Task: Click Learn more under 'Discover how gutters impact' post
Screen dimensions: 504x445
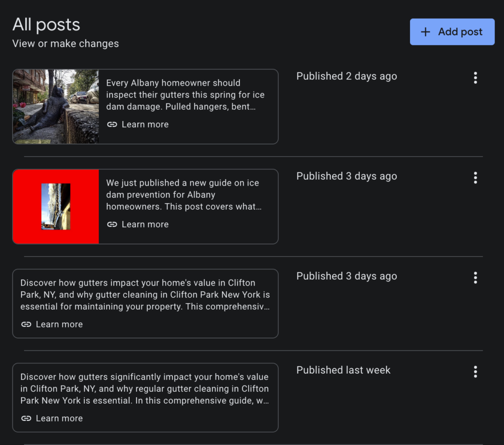Action: point(59,324)
